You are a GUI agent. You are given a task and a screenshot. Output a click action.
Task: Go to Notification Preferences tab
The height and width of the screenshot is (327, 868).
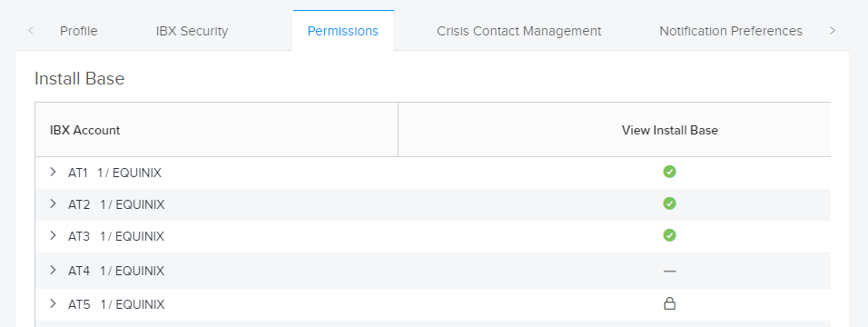tap(731, 31)
